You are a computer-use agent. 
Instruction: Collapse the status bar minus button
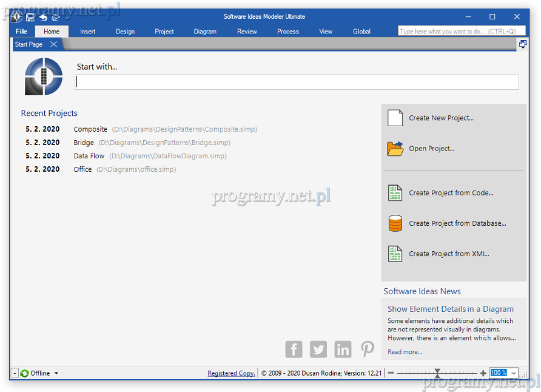[15, 373]
